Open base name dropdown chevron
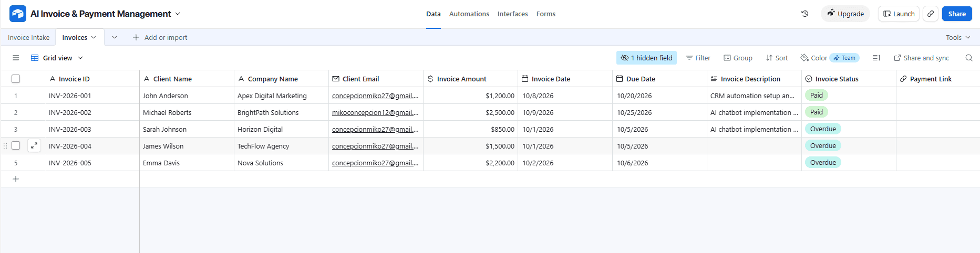Image resolution: width=980 pixels, height=253 pixels. click(x=178, y=14)
